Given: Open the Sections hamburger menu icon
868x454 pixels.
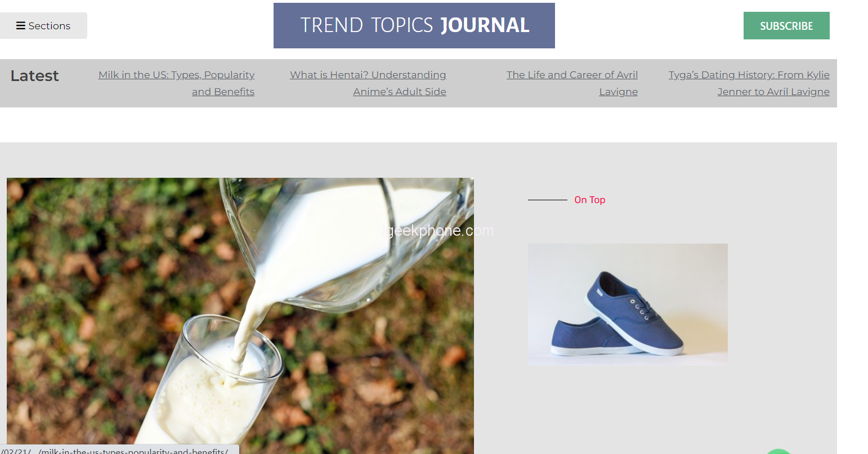Looking at the screenshot, I should (x=21, y=26).
